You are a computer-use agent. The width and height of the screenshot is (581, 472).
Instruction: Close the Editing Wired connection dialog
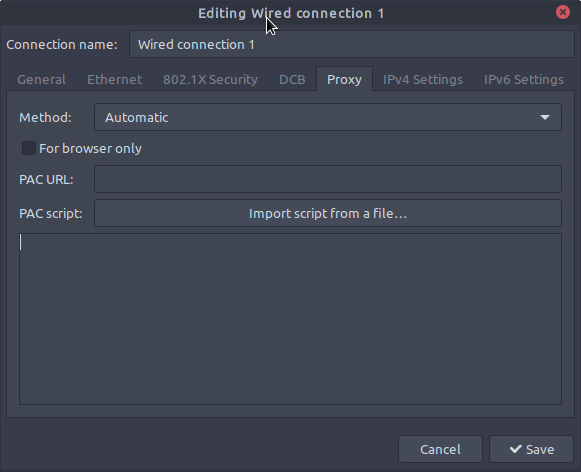562,12
